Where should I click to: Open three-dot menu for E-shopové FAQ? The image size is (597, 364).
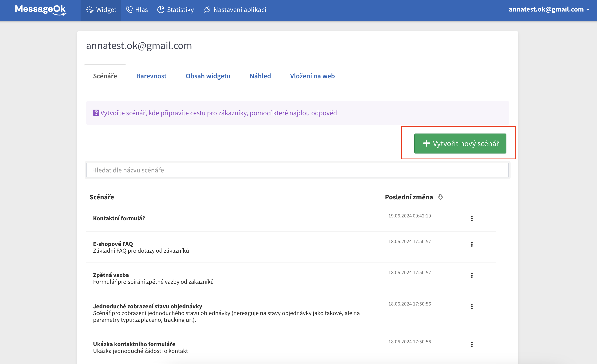coord(472,244)
